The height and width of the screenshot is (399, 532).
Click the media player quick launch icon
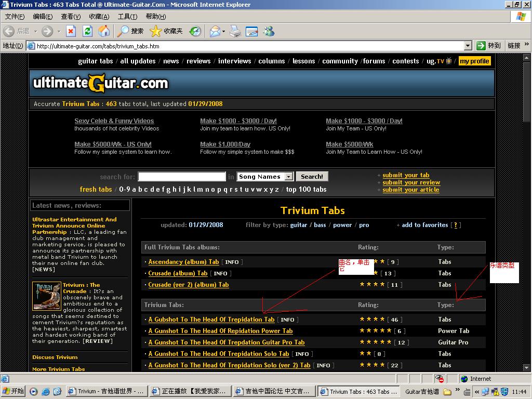point(34,392)
